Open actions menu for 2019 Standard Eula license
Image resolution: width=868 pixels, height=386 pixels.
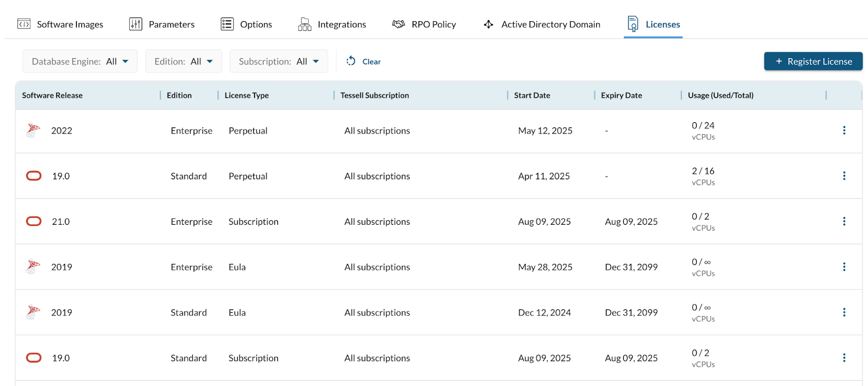click(844, 313)
